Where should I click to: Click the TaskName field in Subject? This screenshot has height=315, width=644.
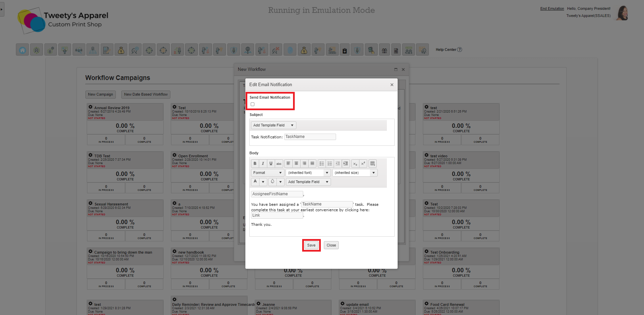click(310, 137)
